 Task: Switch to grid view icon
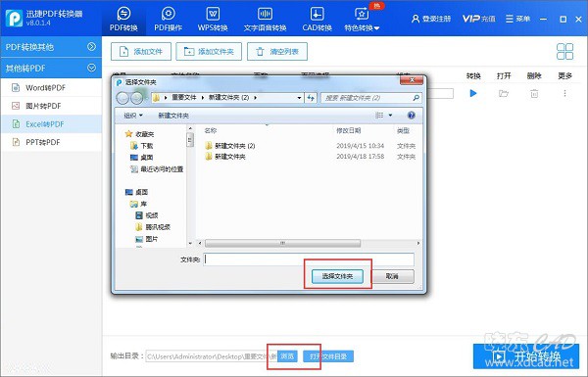tap(564, 51)
